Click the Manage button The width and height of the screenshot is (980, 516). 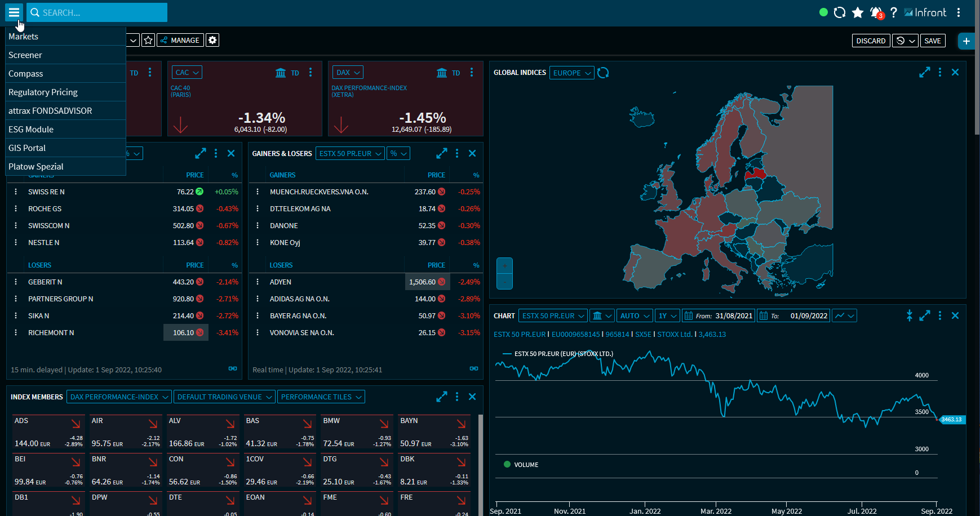[x=180, y=41]
